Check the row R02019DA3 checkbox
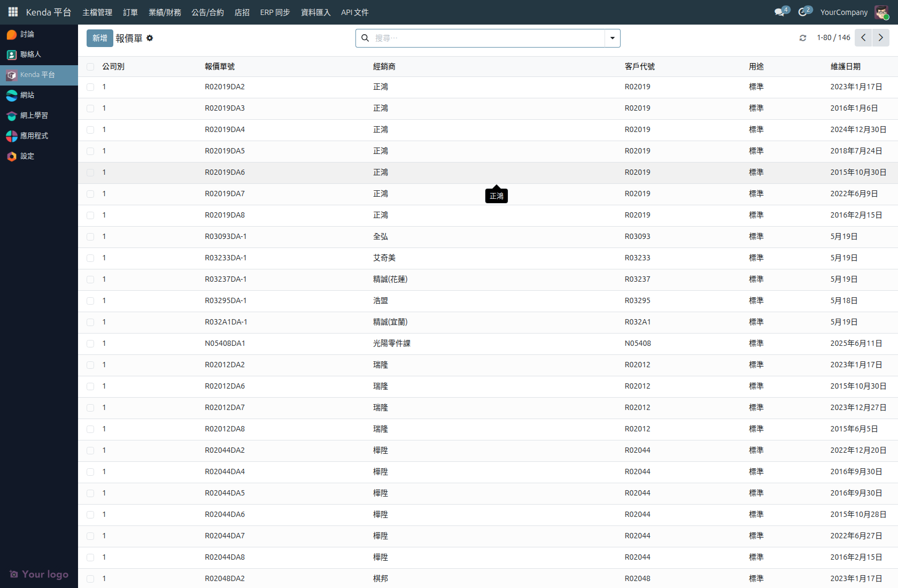 90,109
